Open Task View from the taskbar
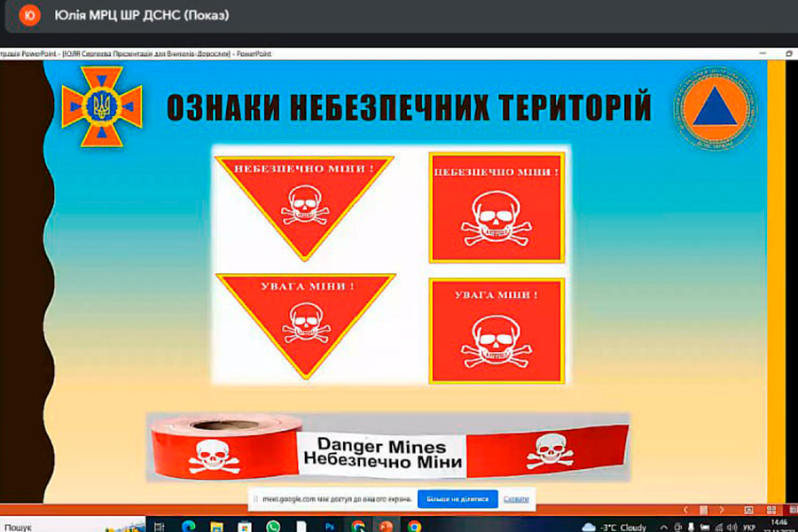 [160, 527]
